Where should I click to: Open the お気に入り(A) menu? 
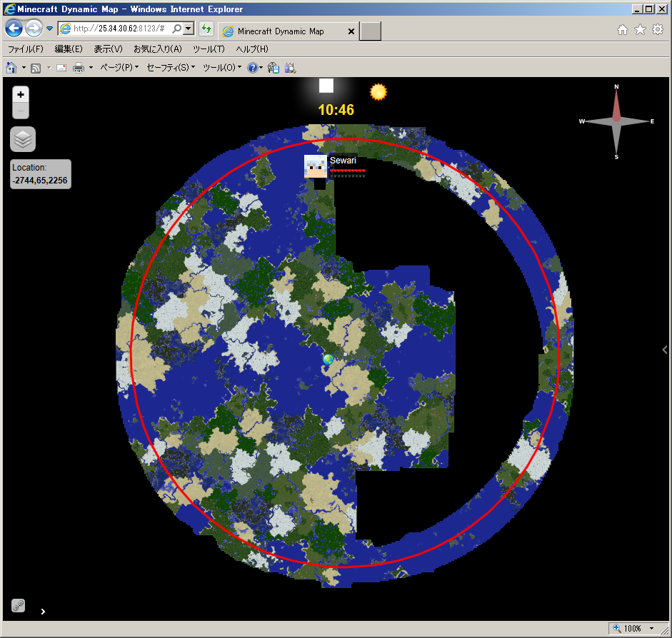[x=158, y=49]
